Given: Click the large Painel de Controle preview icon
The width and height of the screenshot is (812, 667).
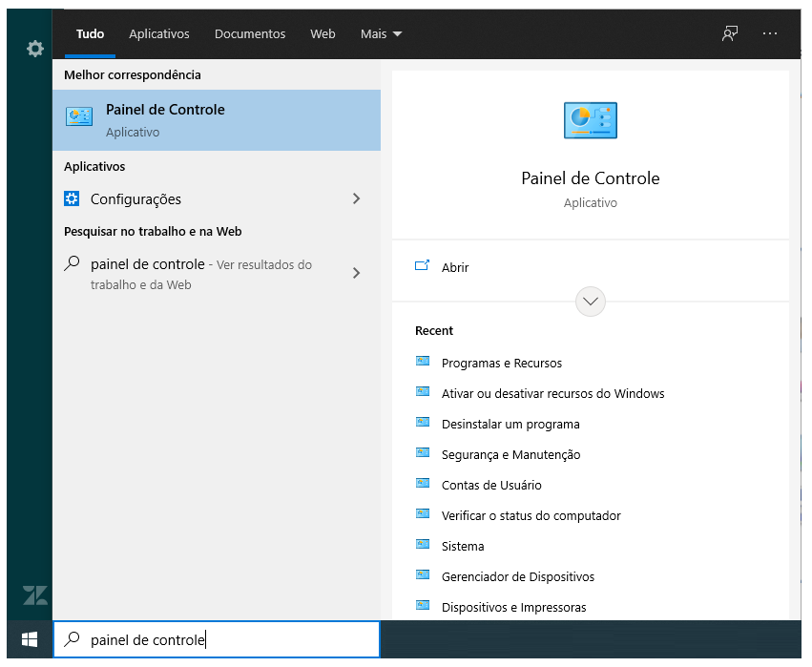Looking at the screenshot, I should point(591,120).
